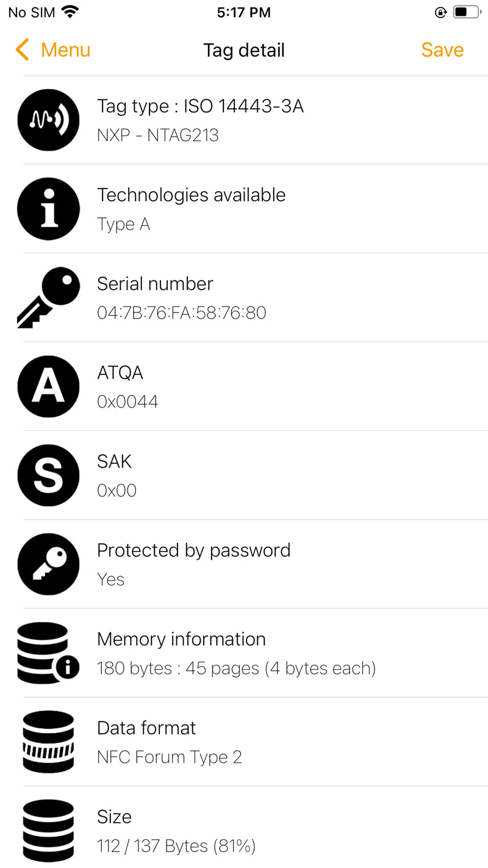
Task: Select the NFC Forum Type 2 data format
Action: (x=170, y=758)
